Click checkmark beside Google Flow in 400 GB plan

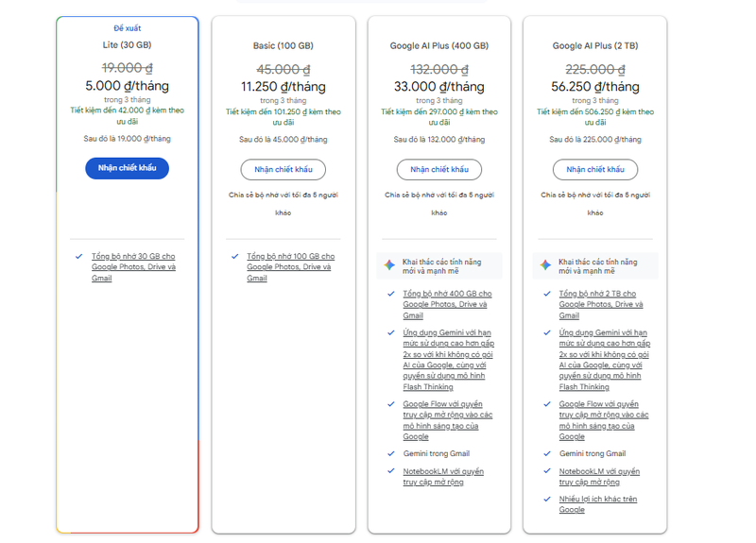[x=391, y=404]
